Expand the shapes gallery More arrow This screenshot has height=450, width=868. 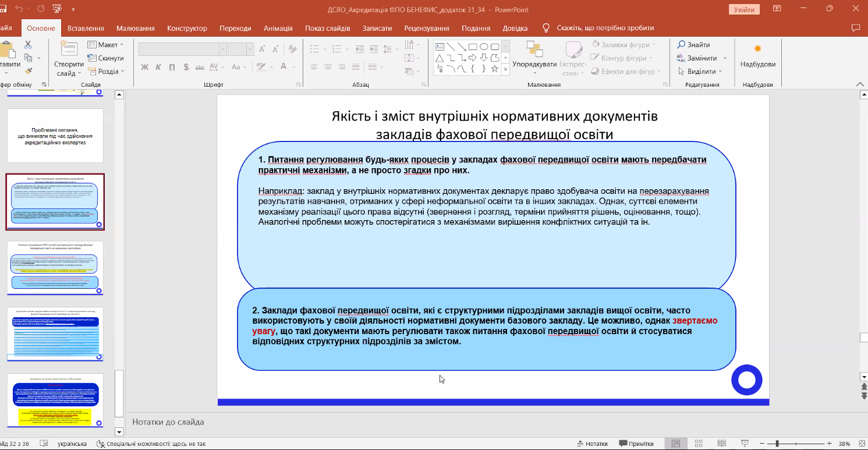click(505, 69)
